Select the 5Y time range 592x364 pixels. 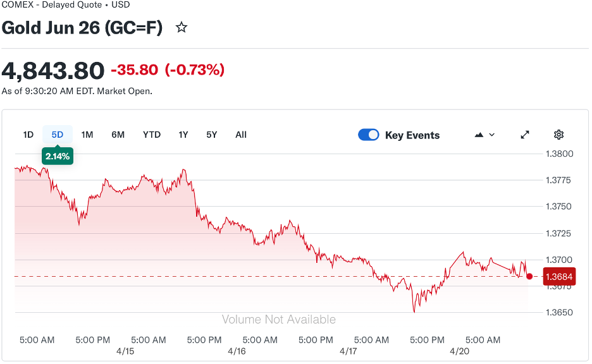212,135
